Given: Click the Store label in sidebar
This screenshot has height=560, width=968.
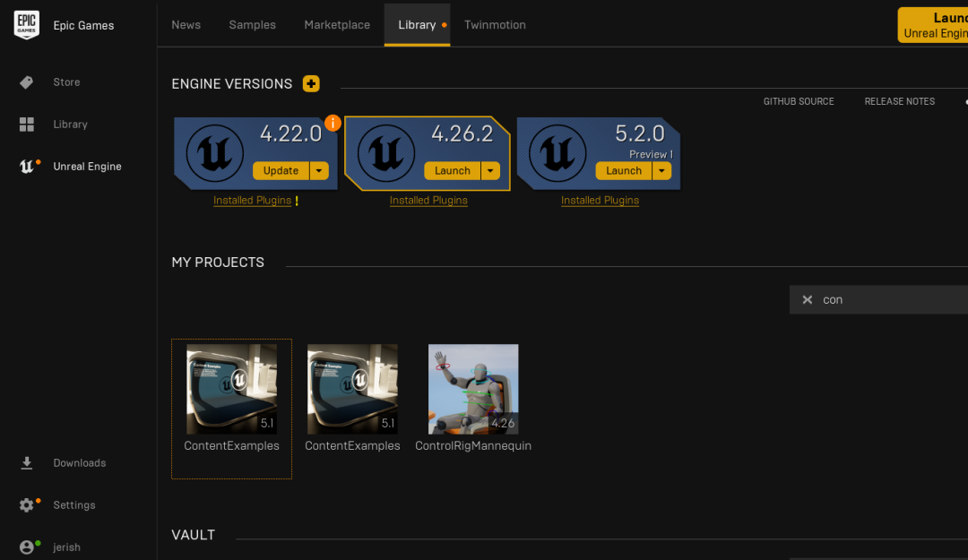Looking at the screenshot, I should [x=66, y=82].
